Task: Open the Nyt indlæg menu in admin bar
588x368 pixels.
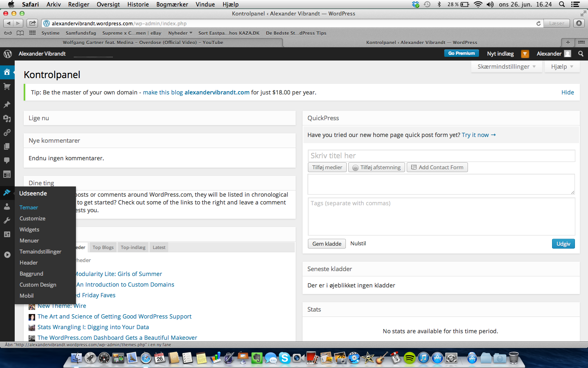Action: [x=500, y=54]
